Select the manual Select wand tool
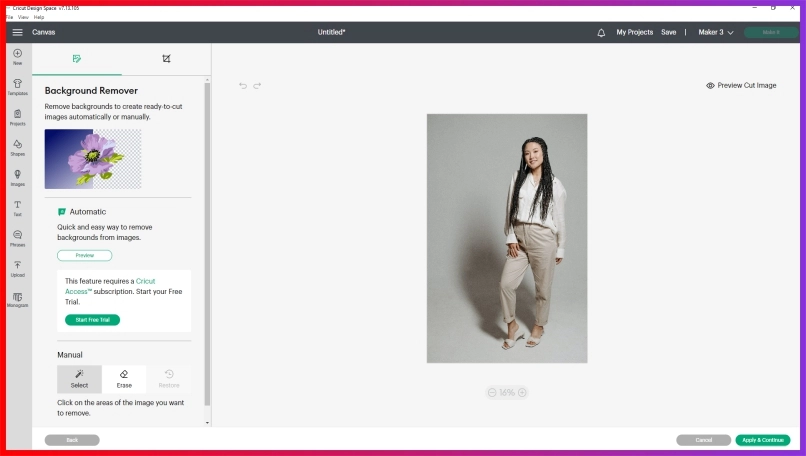 click(79, 378)
